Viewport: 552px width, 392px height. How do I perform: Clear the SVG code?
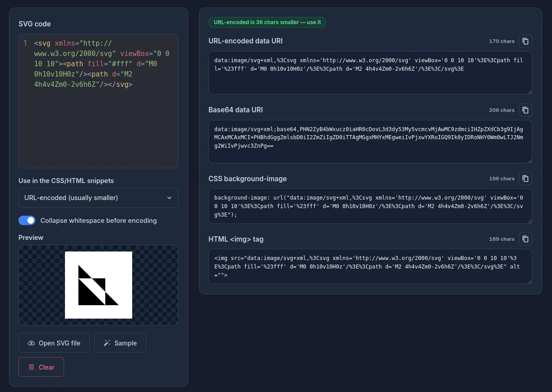click(x=41, y=367)
